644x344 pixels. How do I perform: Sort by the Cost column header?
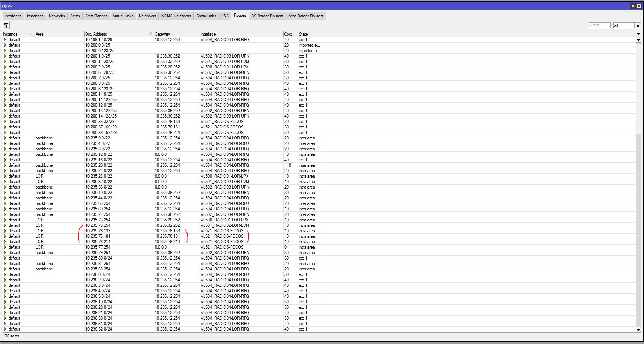pos(291,34)
